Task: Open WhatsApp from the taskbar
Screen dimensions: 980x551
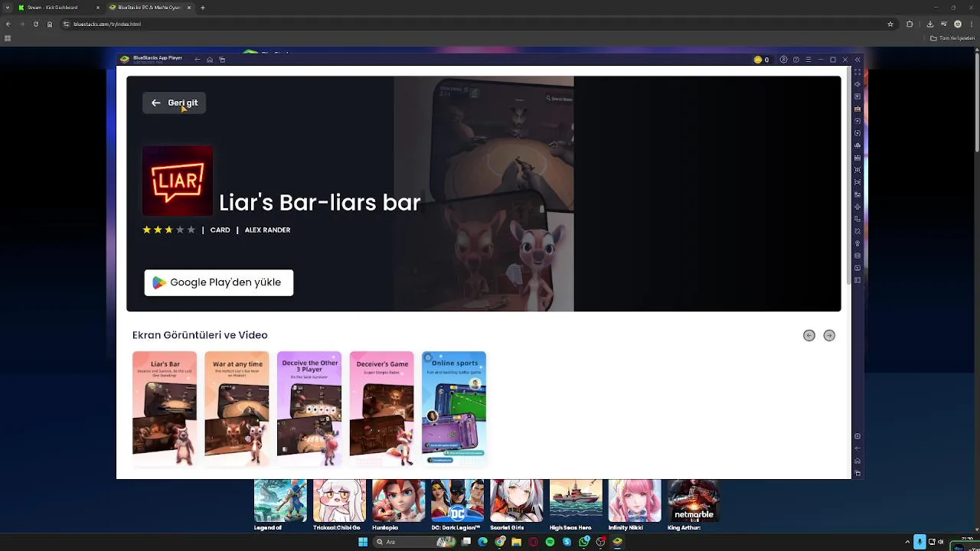Action: pyautogui.click(x=583, y=542)
